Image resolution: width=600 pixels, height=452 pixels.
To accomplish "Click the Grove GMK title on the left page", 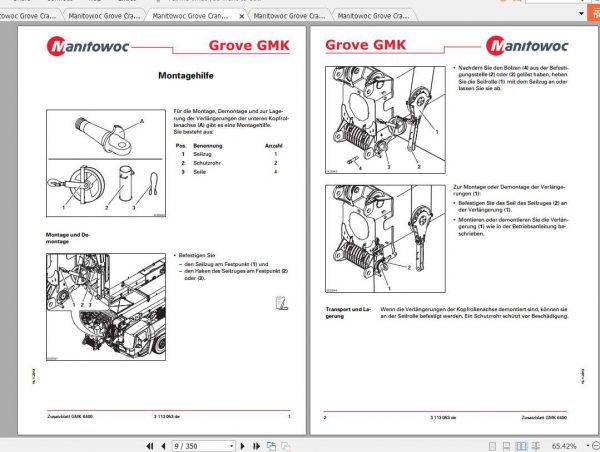I will (249, 46).
